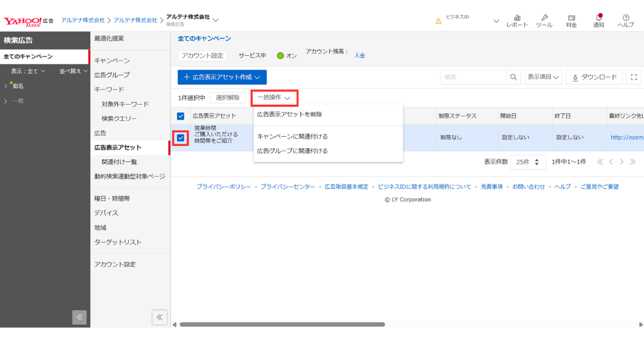Select side menu アカウント設定 below ターゲットリスト
The image size is (644, 338).
tap(115, 264)
